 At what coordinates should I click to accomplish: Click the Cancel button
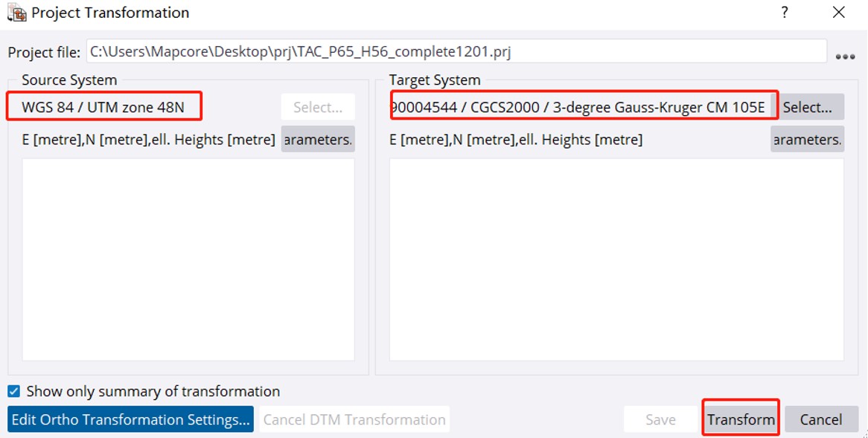pos(821,419)
